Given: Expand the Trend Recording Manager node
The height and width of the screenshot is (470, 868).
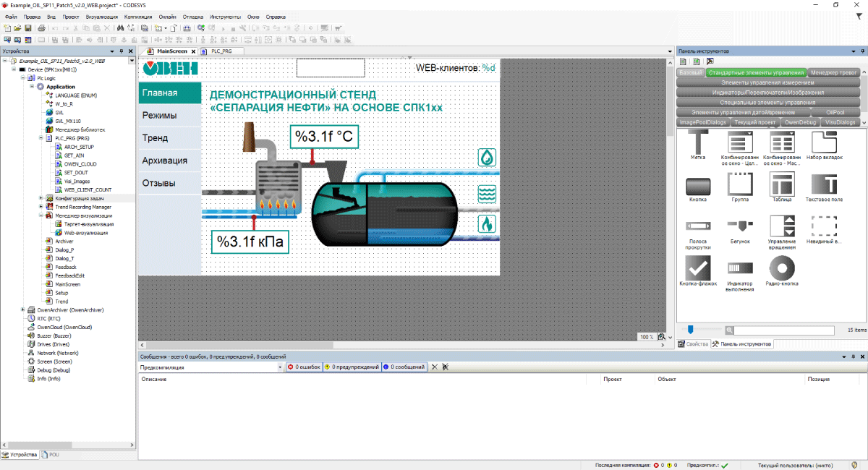Looking at the screenshot, I should pyautogui.click(x=41, y=207).
